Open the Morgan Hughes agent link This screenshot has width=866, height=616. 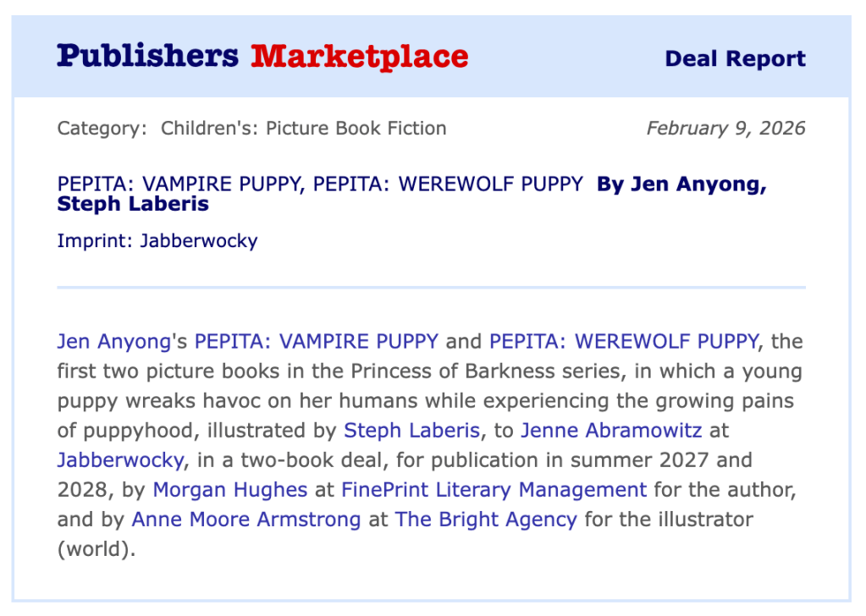point(230,490)
